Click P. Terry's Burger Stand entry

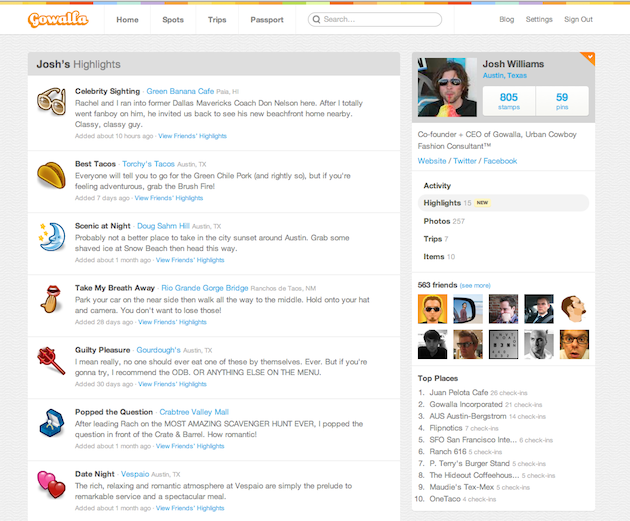pyautogui.click(x=470, y=464)
